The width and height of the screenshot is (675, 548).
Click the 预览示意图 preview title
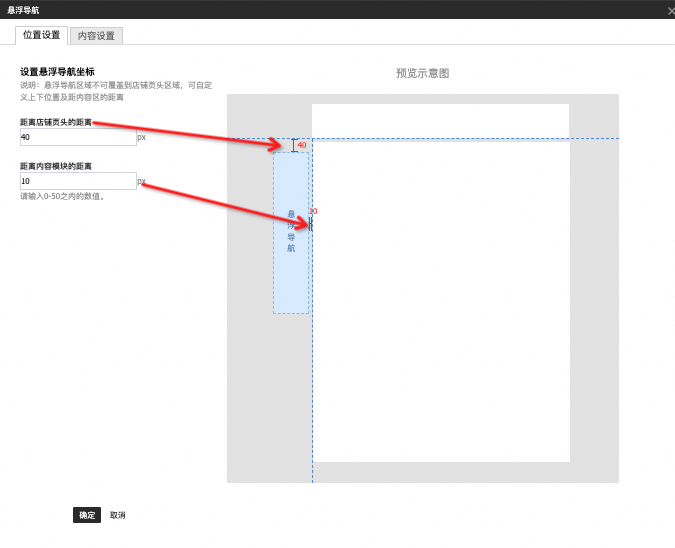[422, 73]
